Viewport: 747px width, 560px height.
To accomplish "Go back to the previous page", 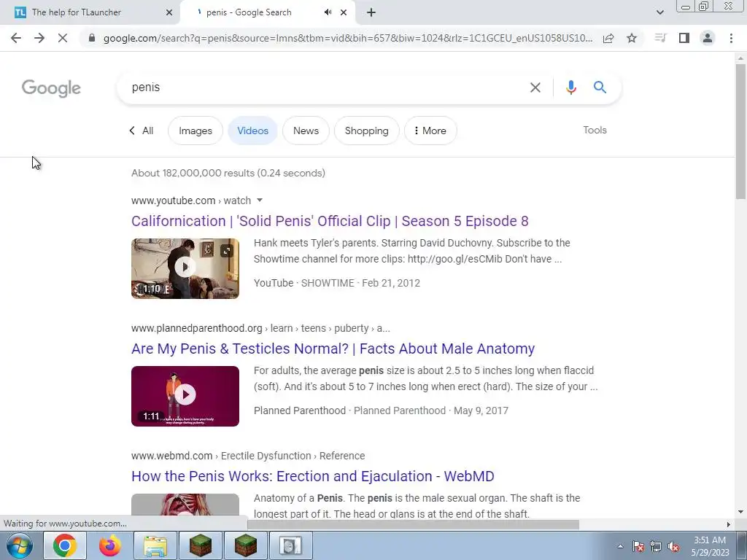I will pos(16,38).
